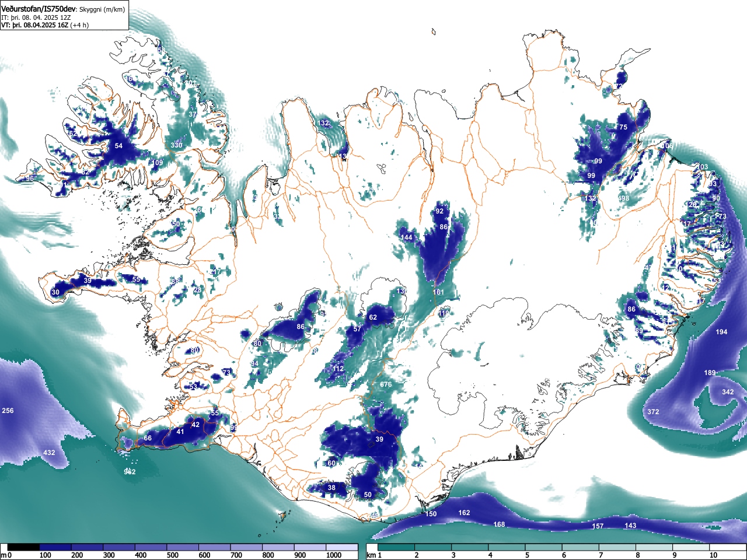The image size is (747, 560).
Task: Click the 'm 0' label at the scale start
Action: point(6,555)
